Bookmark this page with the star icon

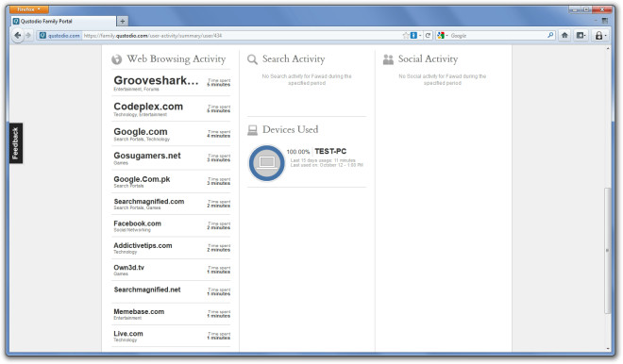[406, 35]
